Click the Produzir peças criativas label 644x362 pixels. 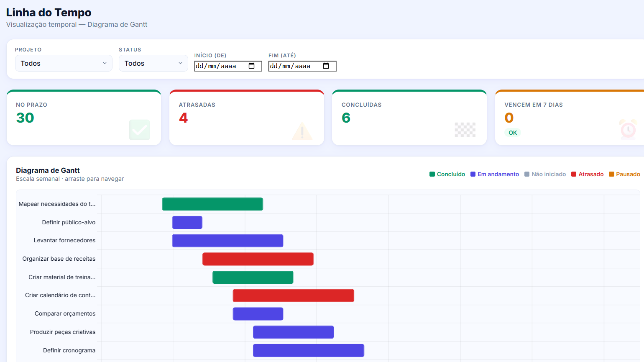click(x=63, y=332)
